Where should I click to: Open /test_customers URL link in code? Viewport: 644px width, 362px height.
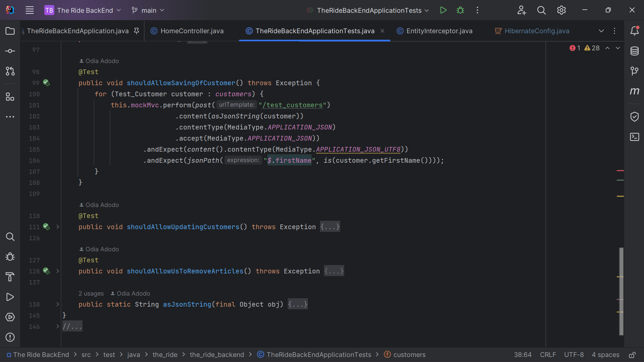pos(292,105)
